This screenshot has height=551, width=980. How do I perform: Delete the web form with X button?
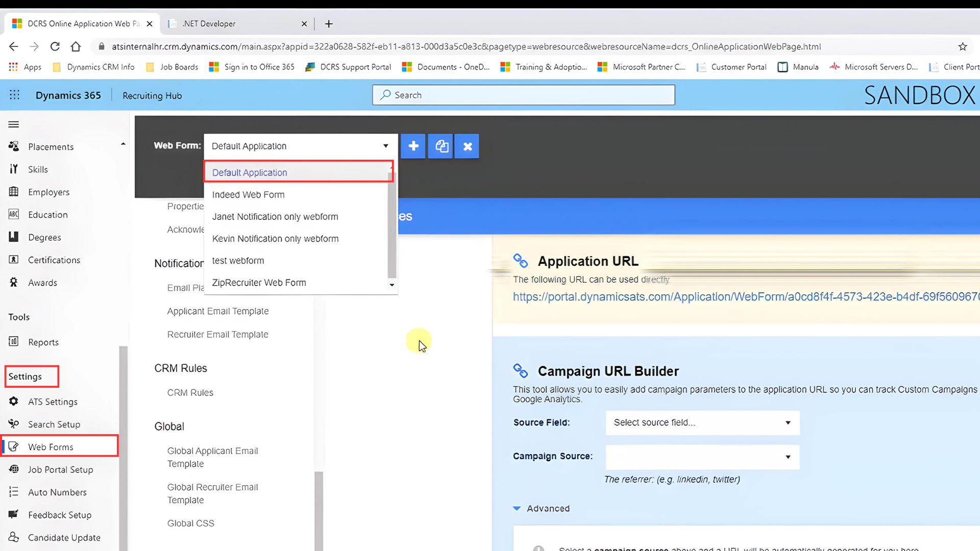coord(467,146)
